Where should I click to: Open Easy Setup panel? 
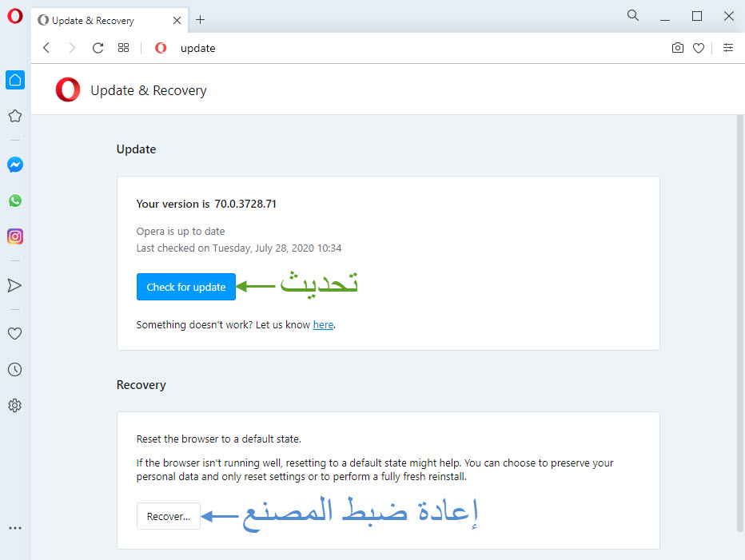point(728,47)
